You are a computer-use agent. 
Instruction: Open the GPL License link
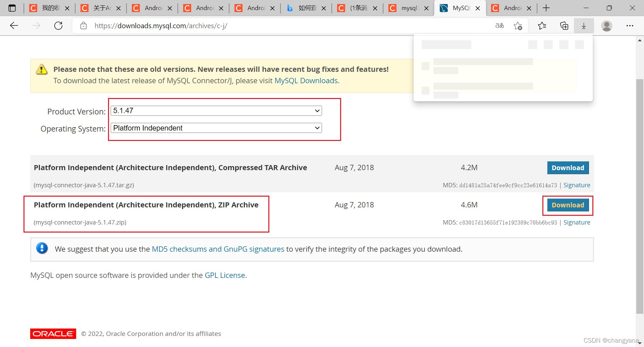(x=225, y=275)
